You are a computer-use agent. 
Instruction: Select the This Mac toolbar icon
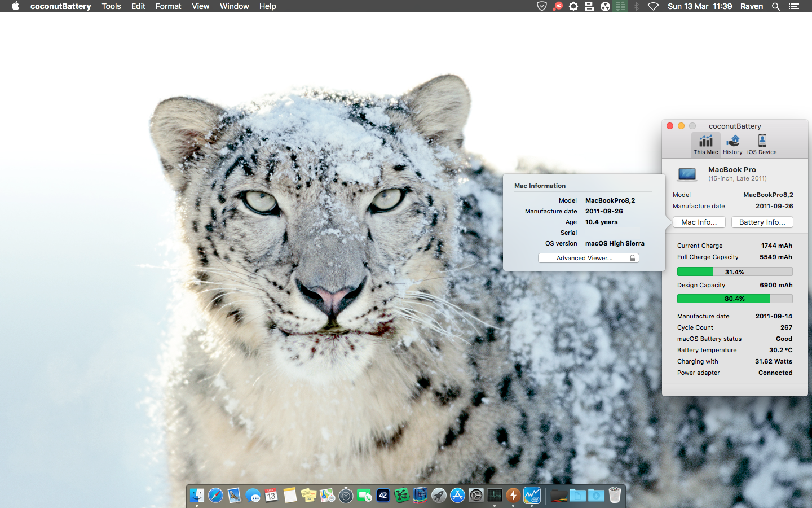(x=705, y=144)
